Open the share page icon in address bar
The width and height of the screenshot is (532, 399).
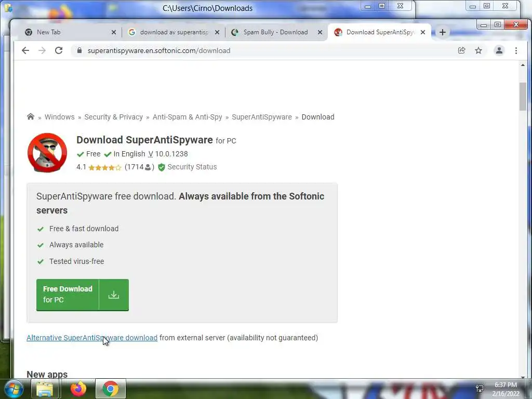[461, 50]
